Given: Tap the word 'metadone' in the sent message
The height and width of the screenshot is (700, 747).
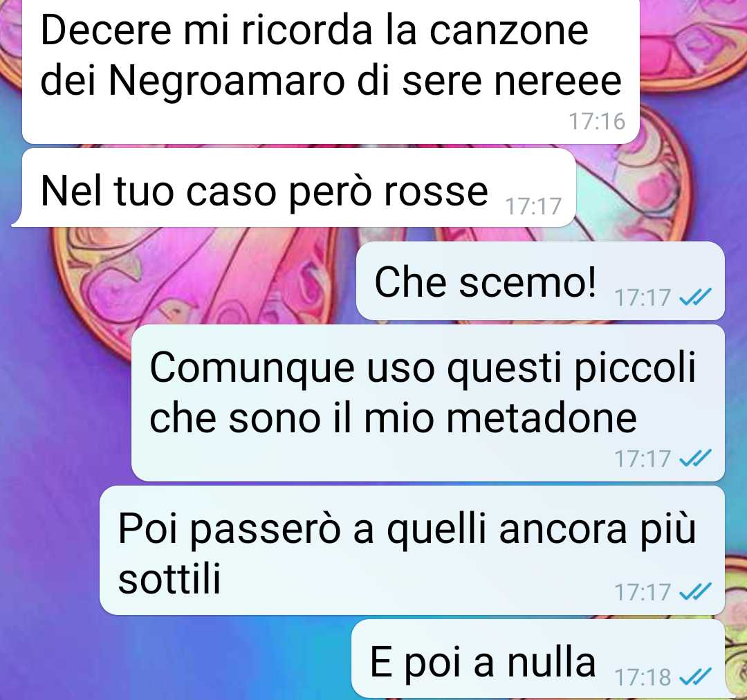Looking at the screenshot, I should (500, 418).
